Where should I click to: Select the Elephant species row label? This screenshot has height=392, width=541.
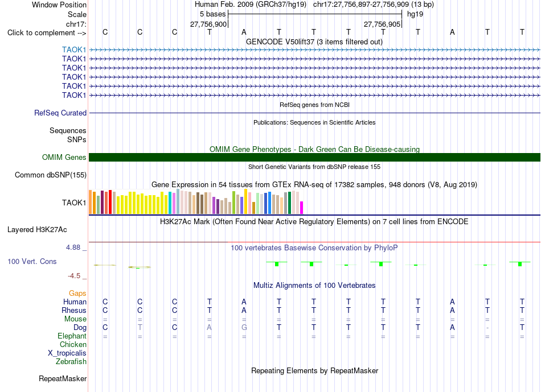(x=72, y=336)
